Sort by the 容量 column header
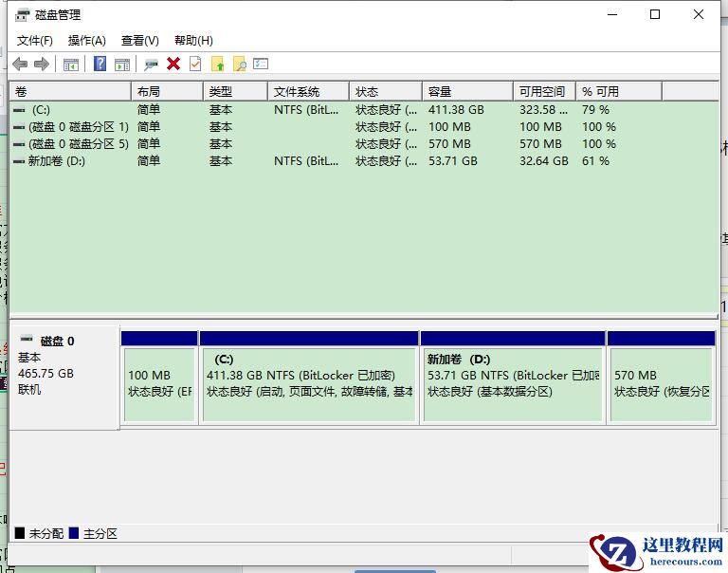Image resolution: width=728 pixels, height=573 pixels. (468, 92)
